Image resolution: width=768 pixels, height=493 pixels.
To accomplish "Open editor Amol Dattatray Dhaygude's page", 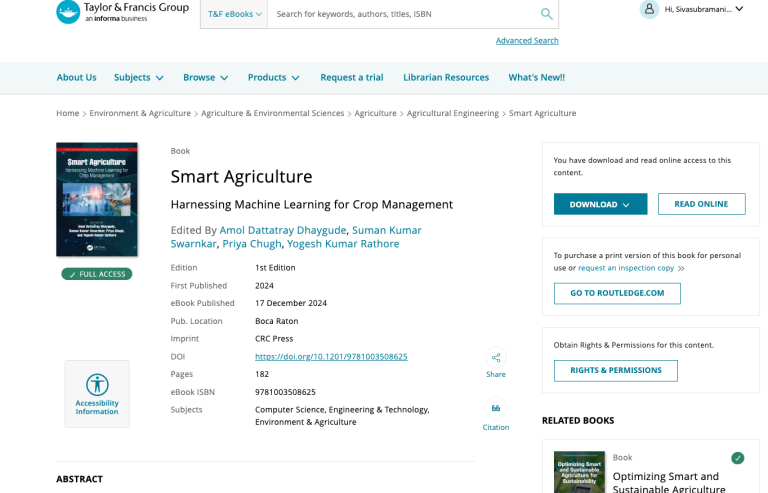I will (x=283, y=230).
